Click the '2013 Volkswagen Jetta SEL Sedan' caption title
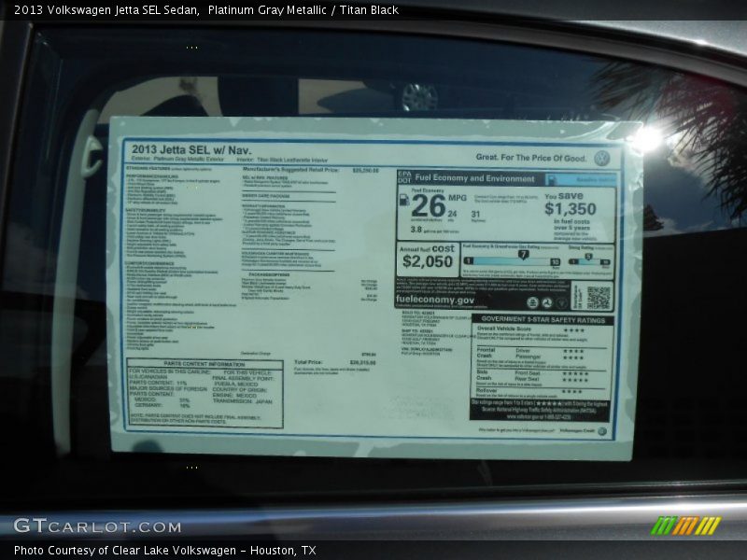 point(106,9)
